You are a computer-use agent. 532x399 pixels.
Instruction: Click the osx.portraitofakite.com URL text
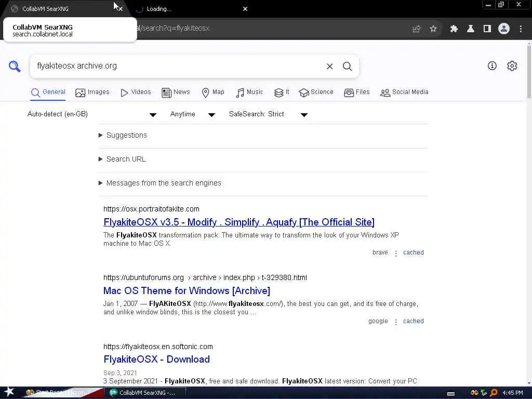pyautogui.click(x=151, y=209)
